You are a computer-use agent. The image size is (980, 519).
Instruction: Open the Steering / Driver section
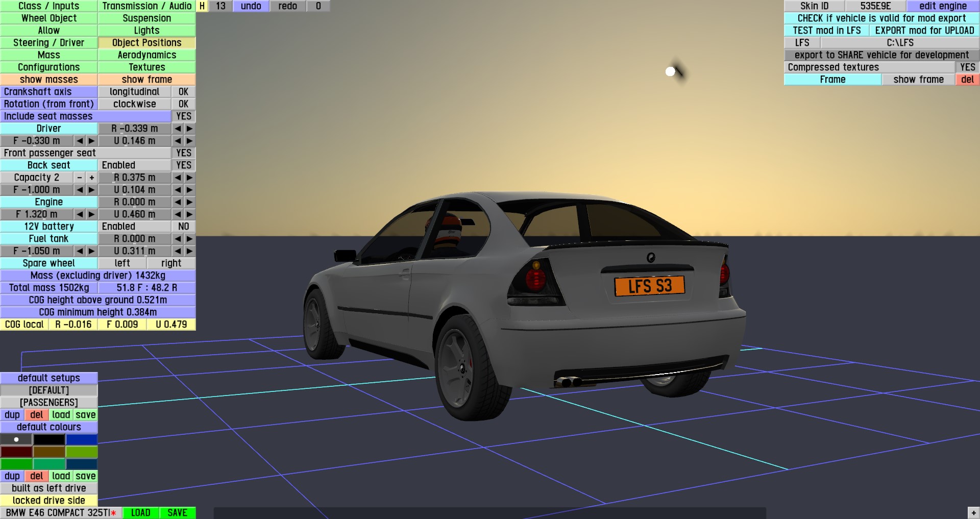pos(49,43)
